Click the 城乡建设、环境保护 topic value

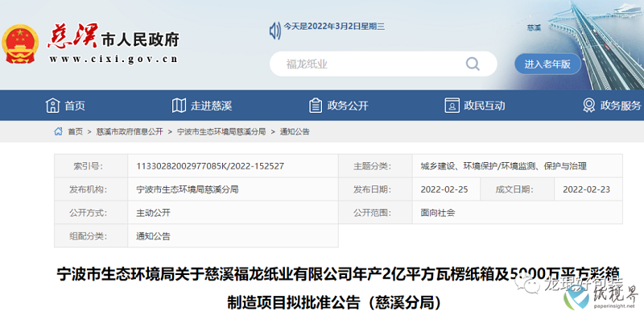pyautogui.click(x=504, y=166)
